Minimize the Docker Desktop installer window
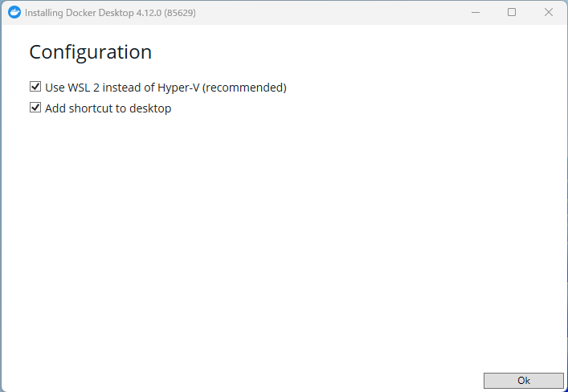This screenshot has height=392, width=568. [476, 12]
